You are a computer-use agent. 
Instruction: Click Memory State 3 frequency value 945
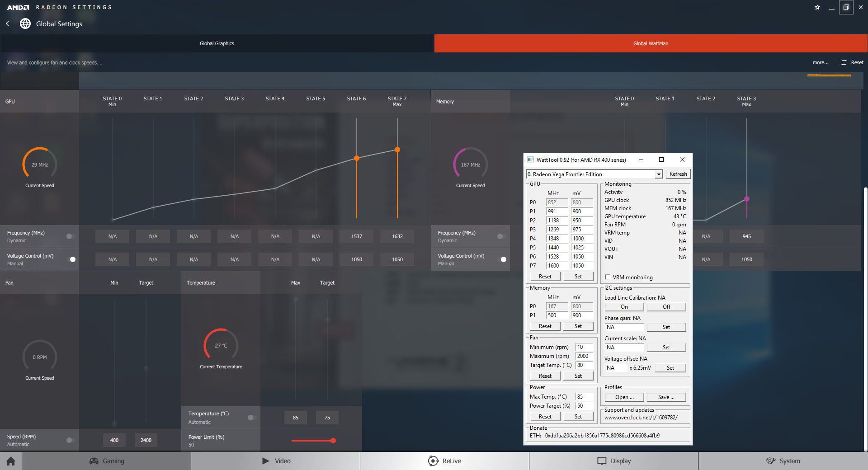click(x=747, y=236)
